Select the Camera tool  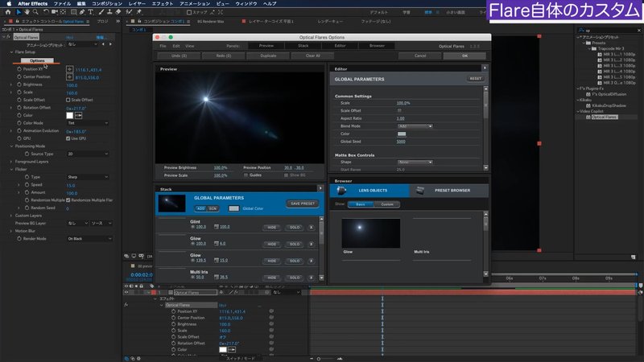coord(54,12)
